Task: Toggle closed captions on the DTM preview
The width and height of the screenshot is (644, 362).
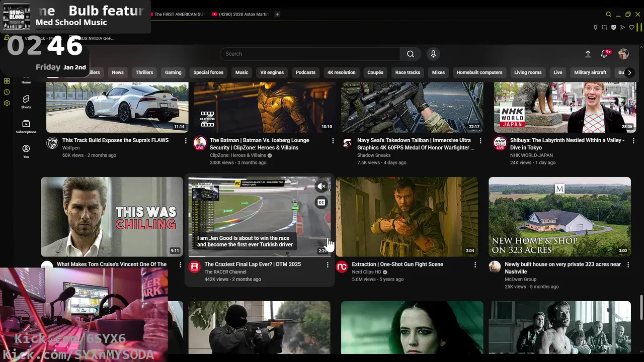Action: [x=321, y=202]
